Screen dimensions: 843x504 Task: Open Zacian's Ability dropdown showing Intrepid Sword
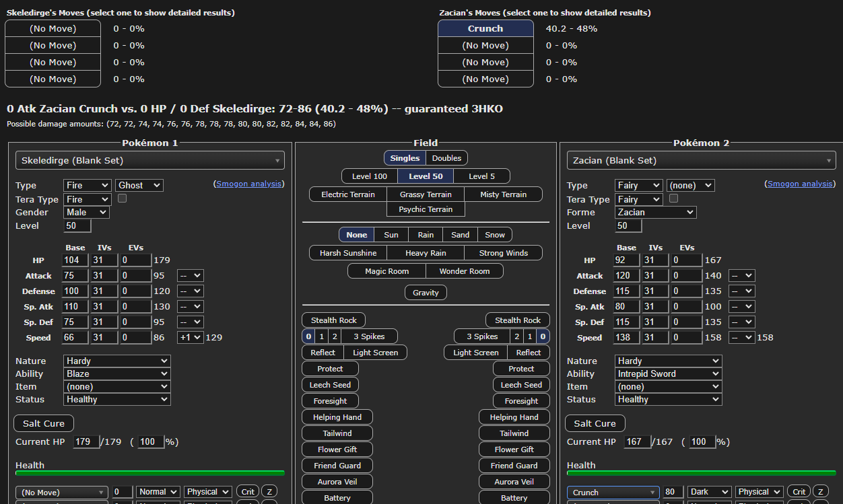click(x=667, y=374)
